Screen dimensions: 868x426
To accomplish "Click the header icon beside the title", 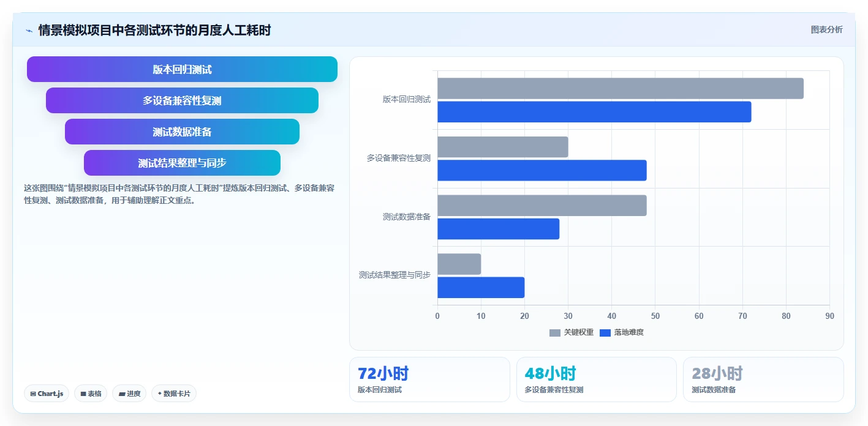I will (x=29, y=30).
